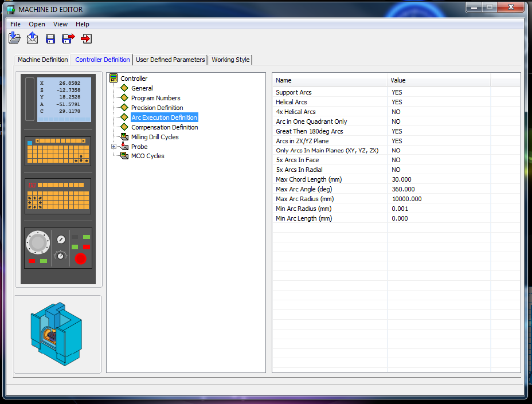The height and width of the screenshot is (404, 532).
Task: Click the diamond icon beside Compensation Definition
Action: point(124,127)
